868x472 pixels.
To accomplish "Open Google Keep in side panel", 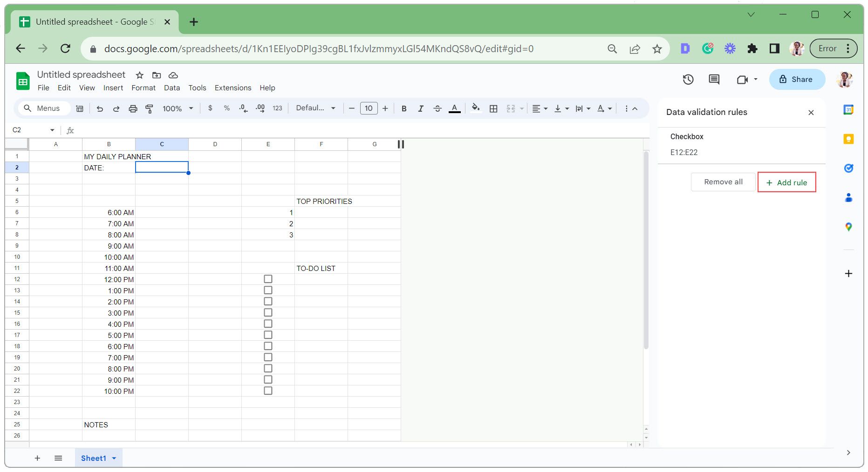I will click(x=848, y=139).
